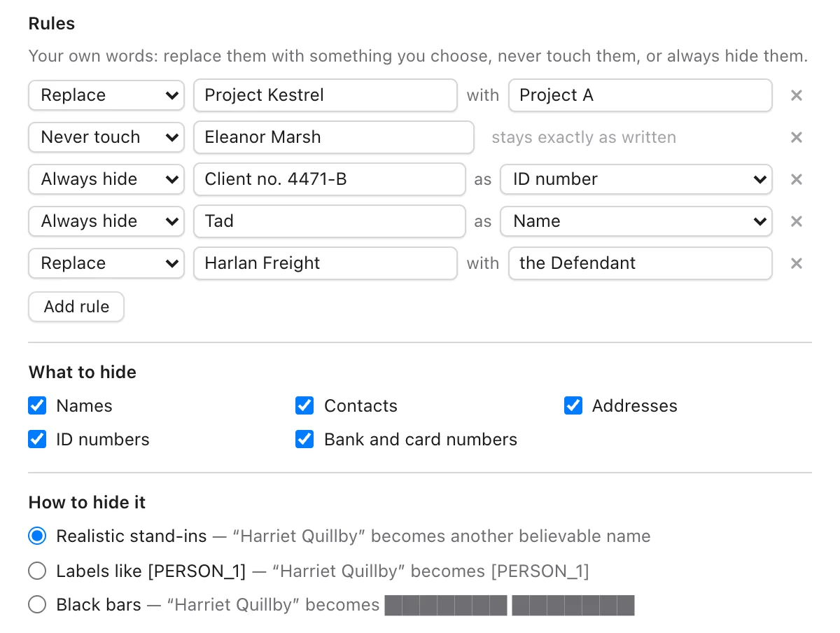Remove the Eleanor Marsh rule

point(796,137)
